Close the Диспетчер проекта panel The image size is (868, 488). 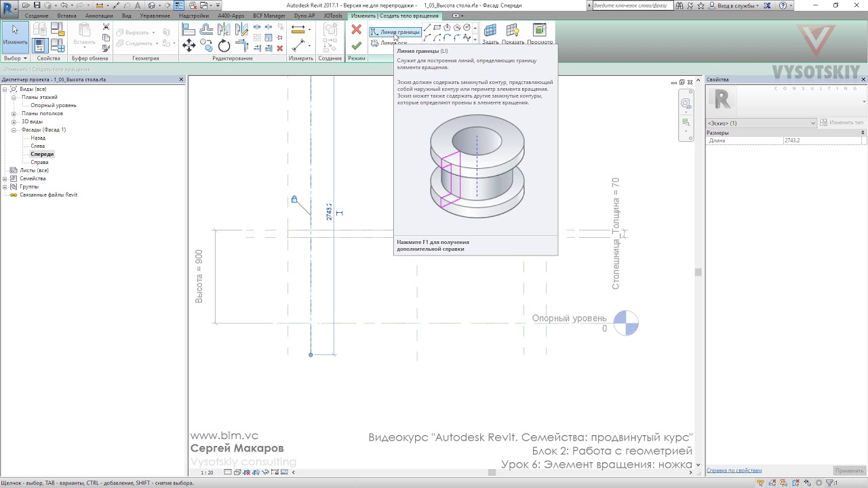[x=181, y=79]
